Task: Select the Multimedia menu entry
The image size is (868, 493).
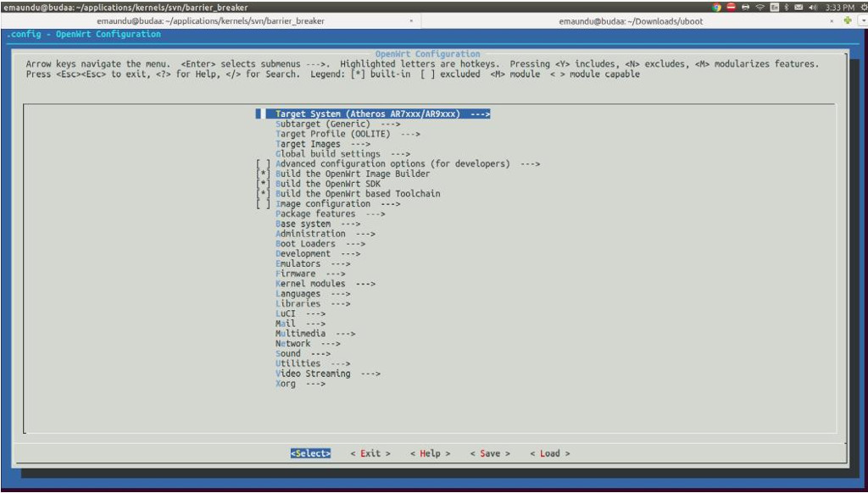Action: pos(315,333)
